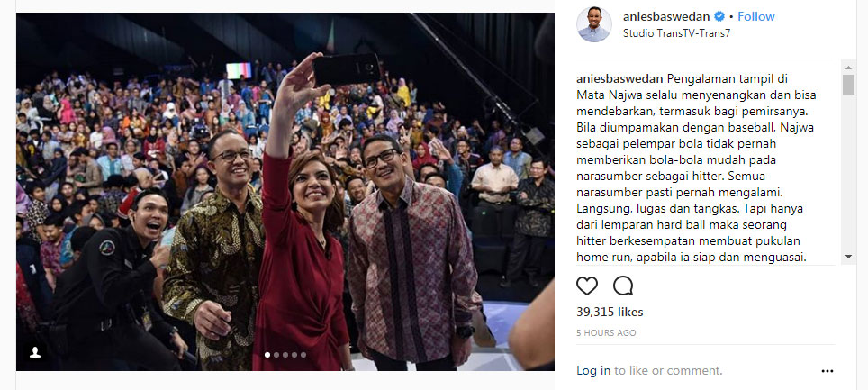The height and width of the screenshot is (390, 868).
Task: Show tagged people icon on photo
Action: pyautogui.click(x=35, y=352)
